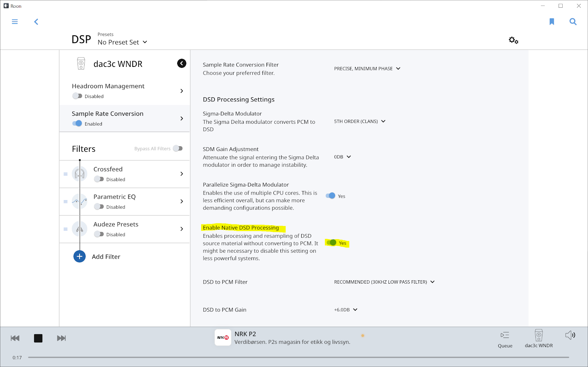The image size is (588, 367).
Task: Click the NRK P2 station title
Action: coord(245,334)
